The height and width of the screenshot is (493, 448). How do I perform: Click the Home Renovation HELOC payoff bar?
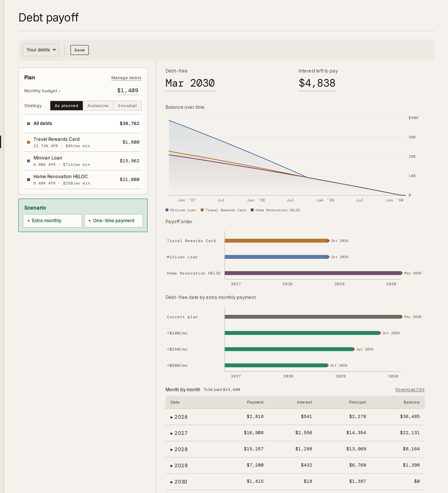pyautogui.click(x=313, y=273)
